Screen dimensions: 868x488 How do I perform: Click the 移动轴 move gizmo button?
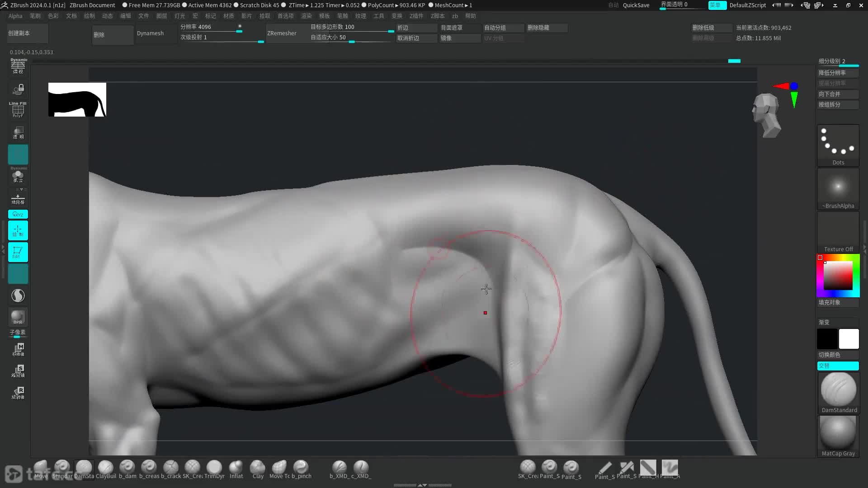point(18,350)
